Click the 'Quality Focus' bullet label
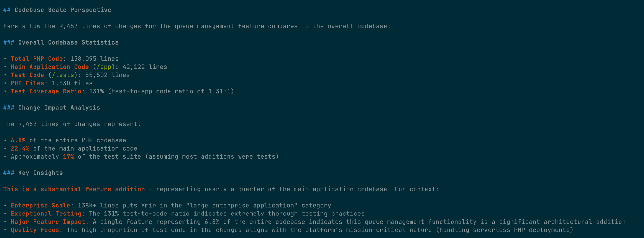The height and width of the screenshot is (238, 644). point(35,230)
